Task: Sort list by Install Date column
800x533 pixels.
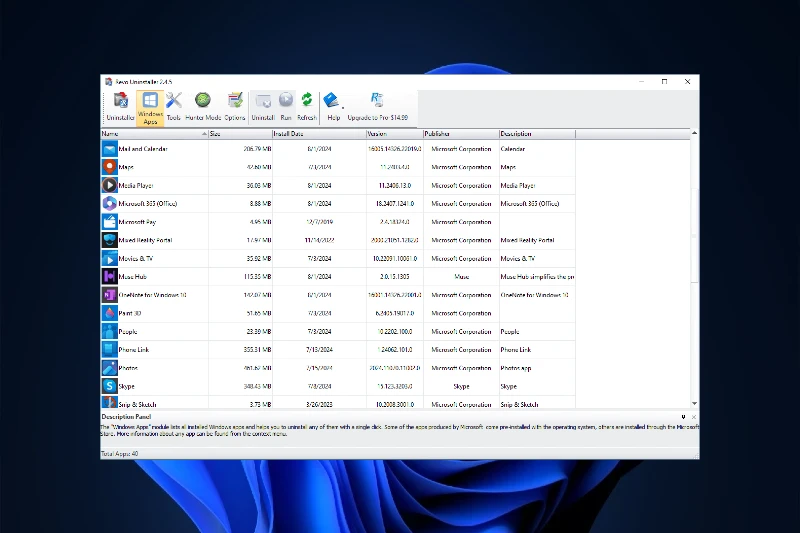Action: 319,134
